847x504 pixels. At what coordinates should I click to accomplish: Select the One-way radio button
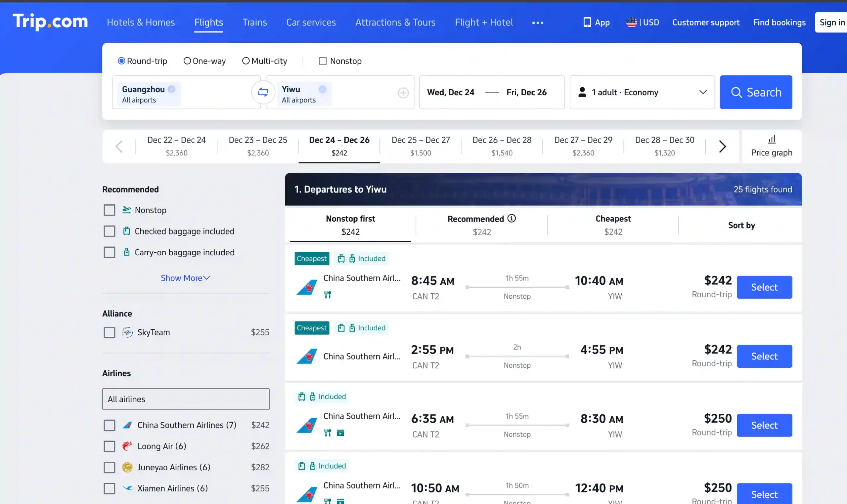tap(187, 61)
